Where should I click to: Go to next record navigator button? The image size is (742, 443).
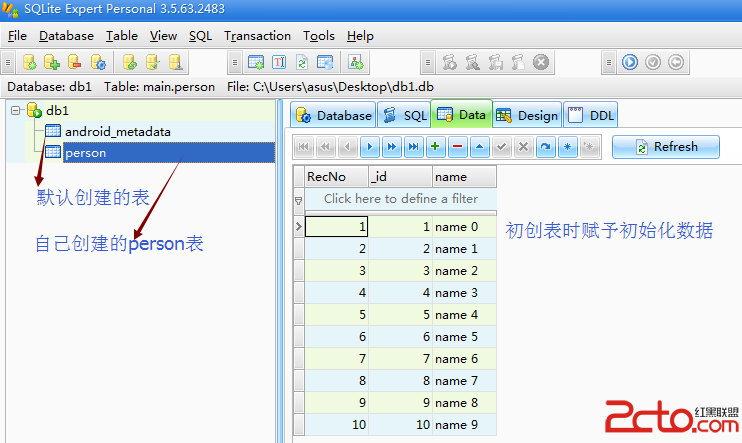[x=370, y=147]
